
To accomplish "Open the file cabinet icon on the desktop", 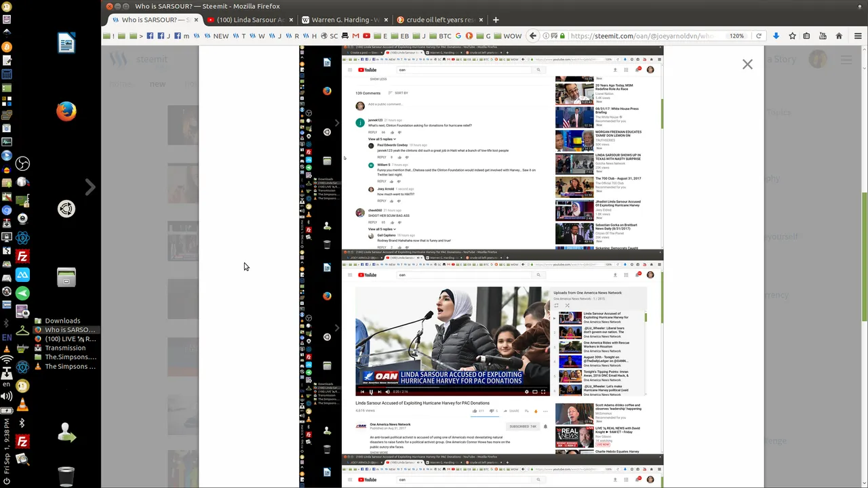I will 66,278.
